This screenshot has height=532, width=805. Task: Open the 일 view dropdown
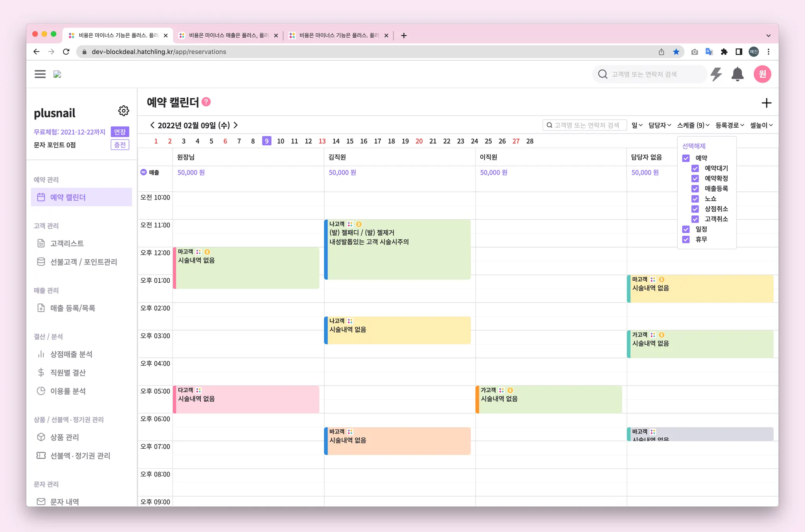pos(637,125)
